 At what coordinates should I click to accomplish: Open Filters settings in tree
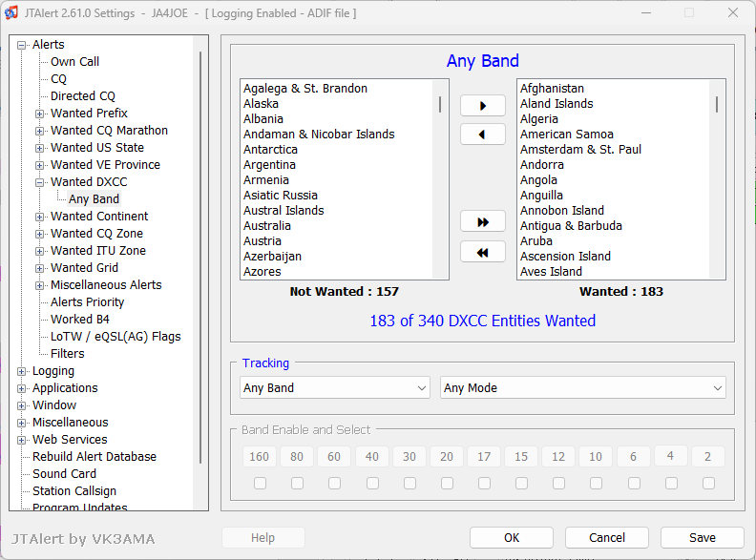[x=68, y=354]
